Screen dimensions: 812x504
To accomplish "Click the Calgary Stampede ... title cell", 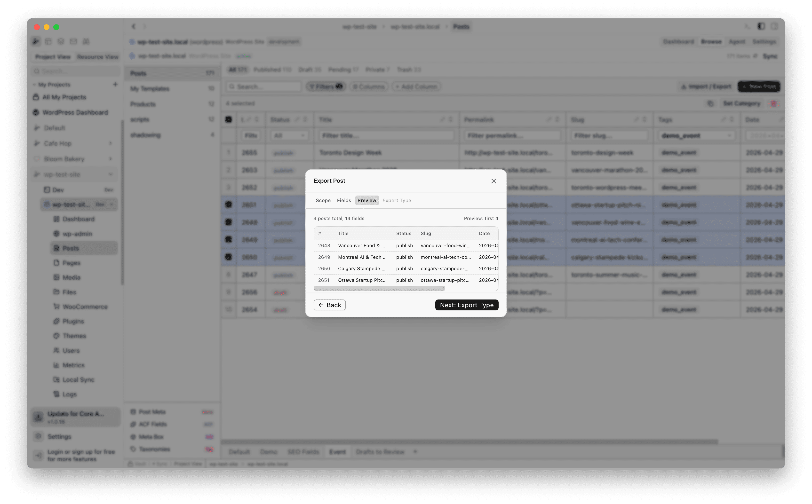I will click(x=361, y=269).
